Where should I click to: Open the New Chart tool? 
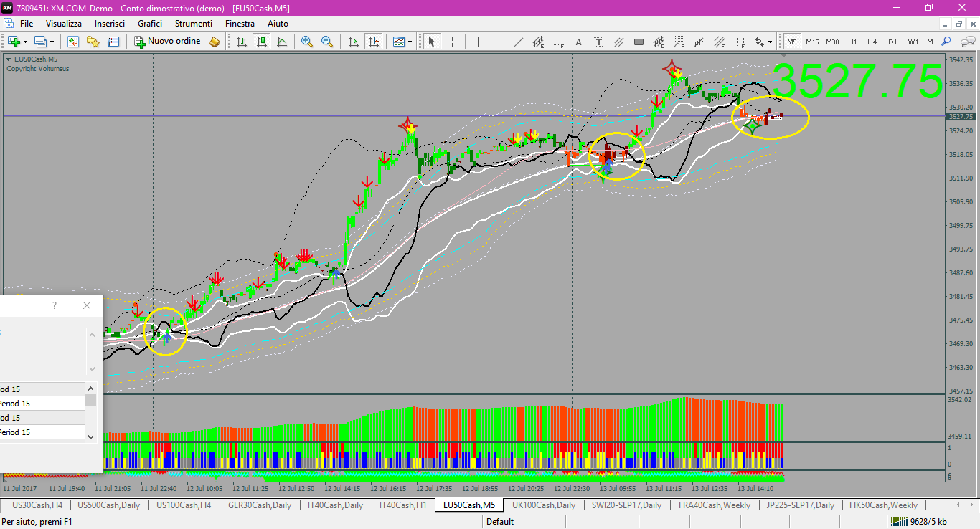pos(14,42)
